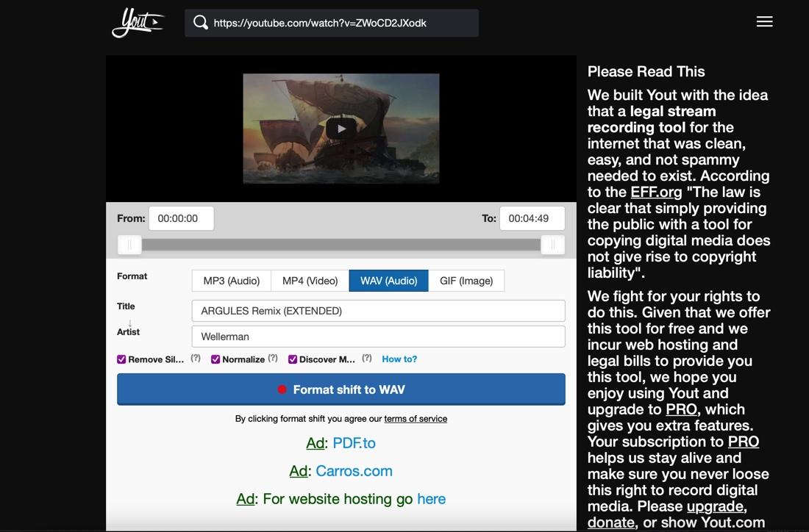809x532 pixels.
Task: Select WAV (Audio) format
Action: point(388,281)
